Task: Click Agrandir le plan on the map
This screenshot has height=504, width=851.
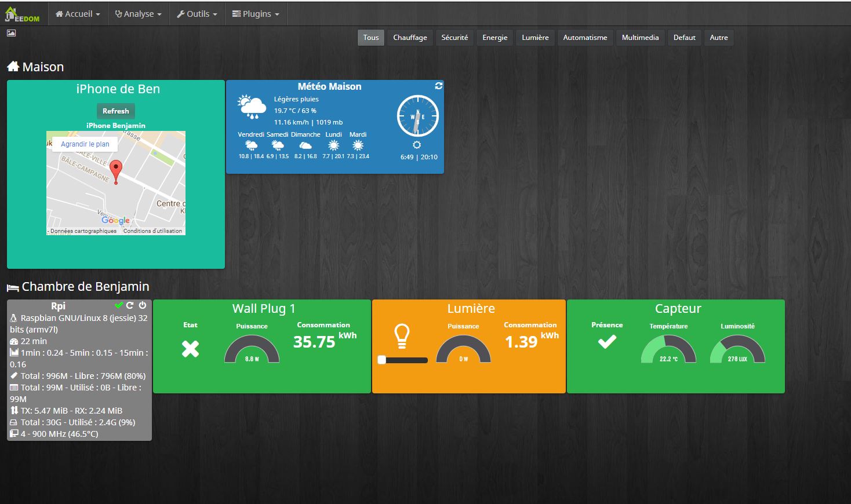Action: click(x=85, y=144)
